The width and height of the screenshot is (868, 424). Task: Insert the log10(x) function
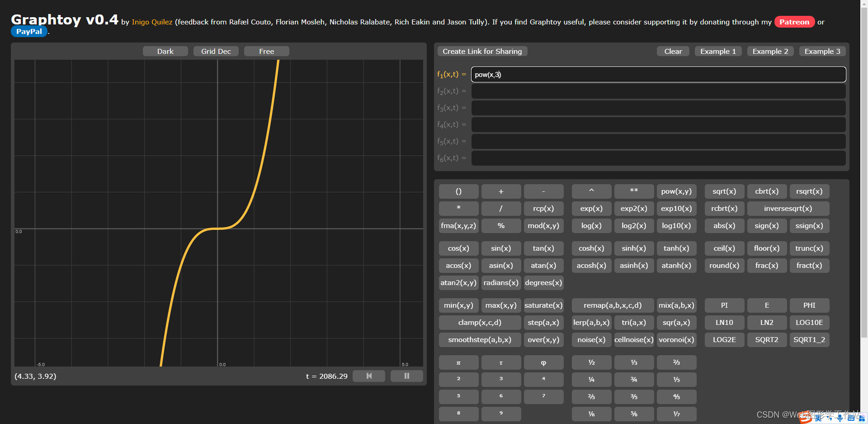[676, 226]
